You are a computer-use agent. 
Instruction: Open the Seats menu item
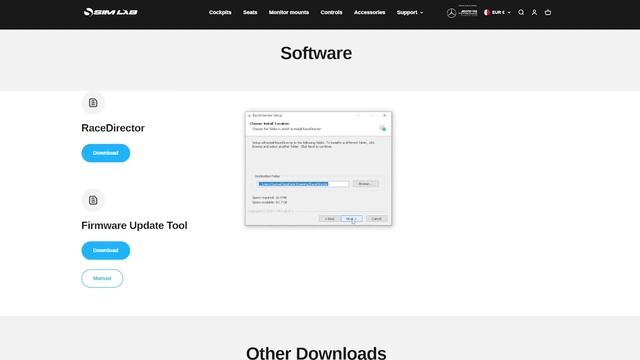250,12
